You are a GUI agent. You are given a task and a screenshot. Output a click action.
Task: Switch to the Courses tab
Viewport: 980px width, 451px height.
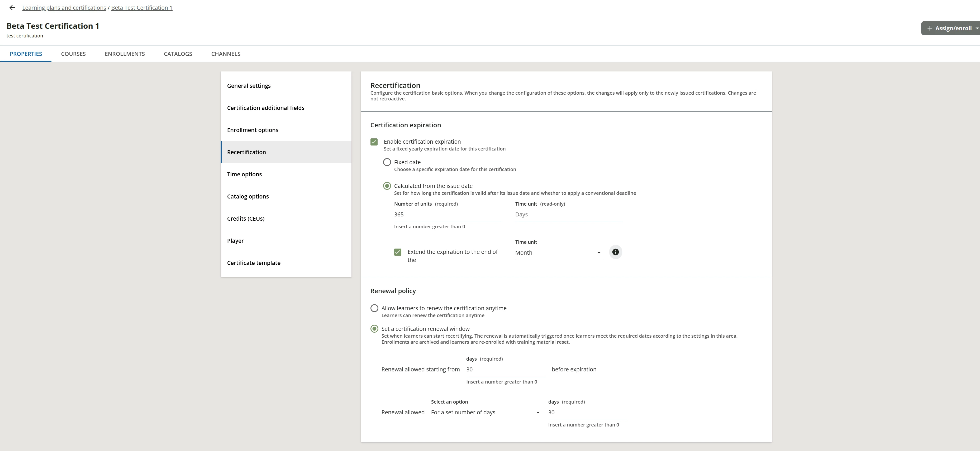tap(73, 54)
